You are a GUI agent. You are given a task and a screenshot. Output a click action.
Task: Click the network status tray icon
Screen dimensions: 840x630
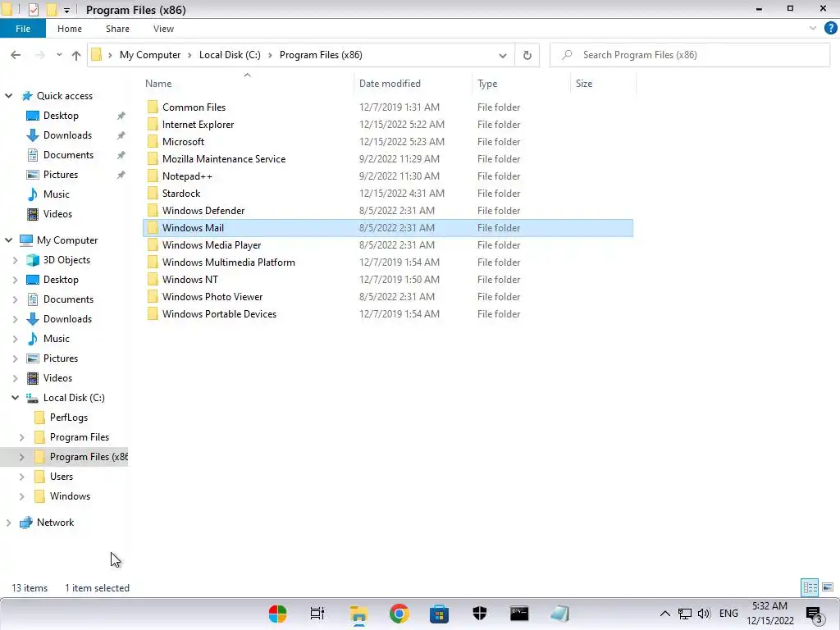pos(685,614)
